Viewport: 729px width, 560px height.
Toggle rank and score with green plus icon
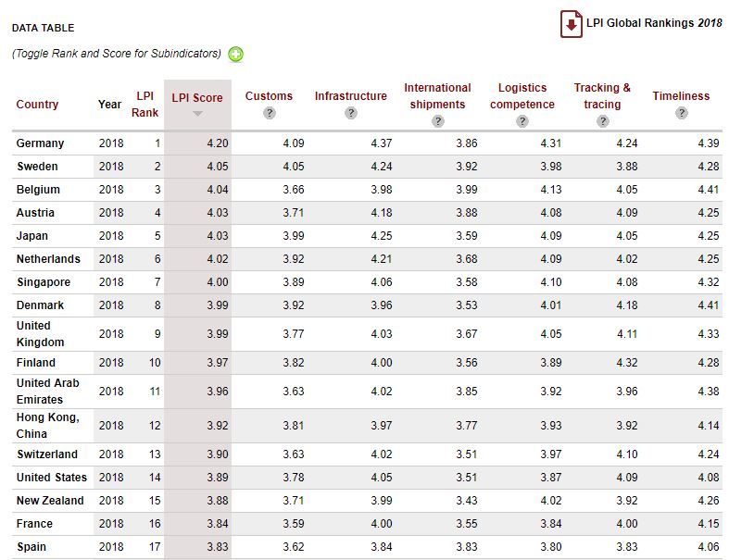[x=236, y=55]
